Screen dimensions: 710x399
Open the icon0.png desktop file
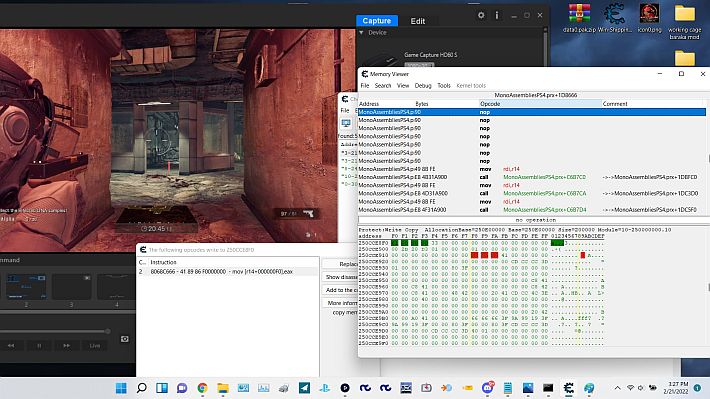pos(649,18)
